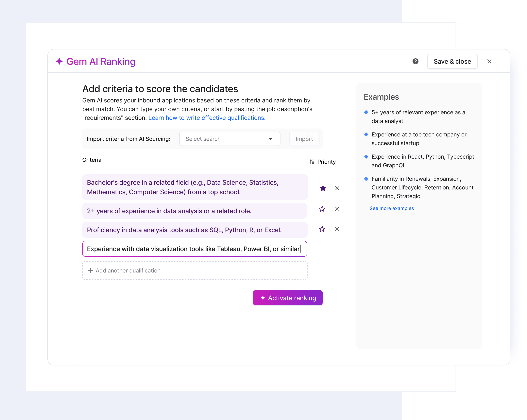Close the Gem AI Ranking dialog

[x=490, y=61]
